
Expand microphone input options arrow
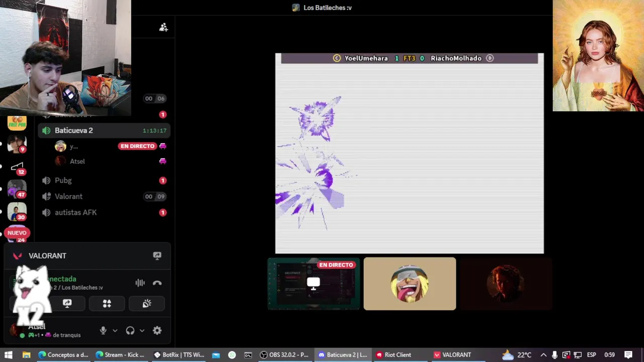click(x=115, y=330)
